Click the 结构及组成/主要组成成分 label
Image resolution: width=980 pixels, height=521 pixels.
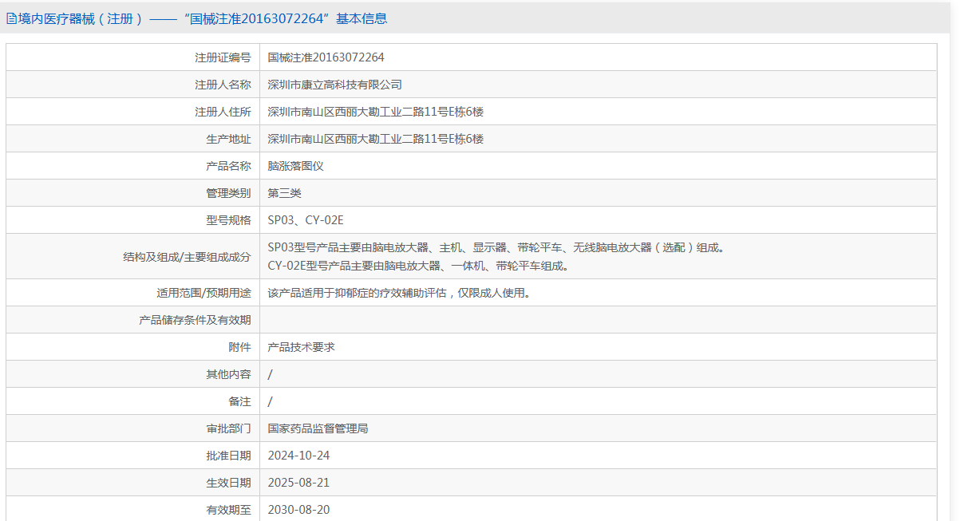point(187,256)
